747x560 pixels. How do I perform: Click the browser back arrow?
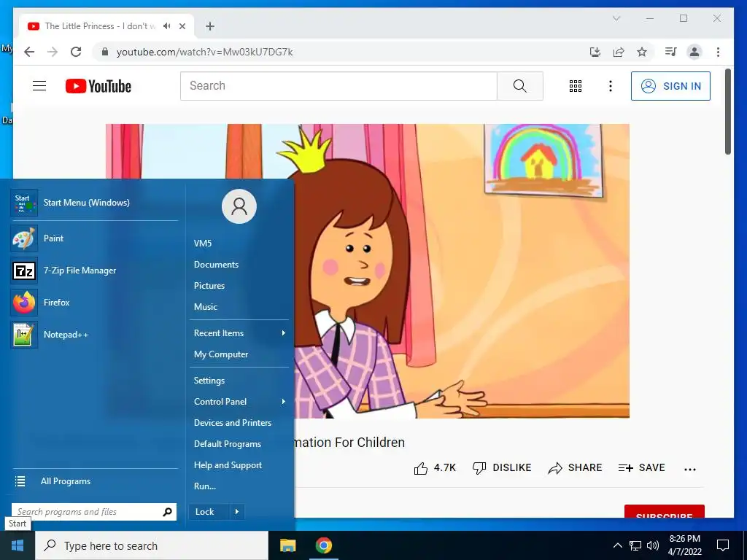pyautogui.click(x=29, y=52)
